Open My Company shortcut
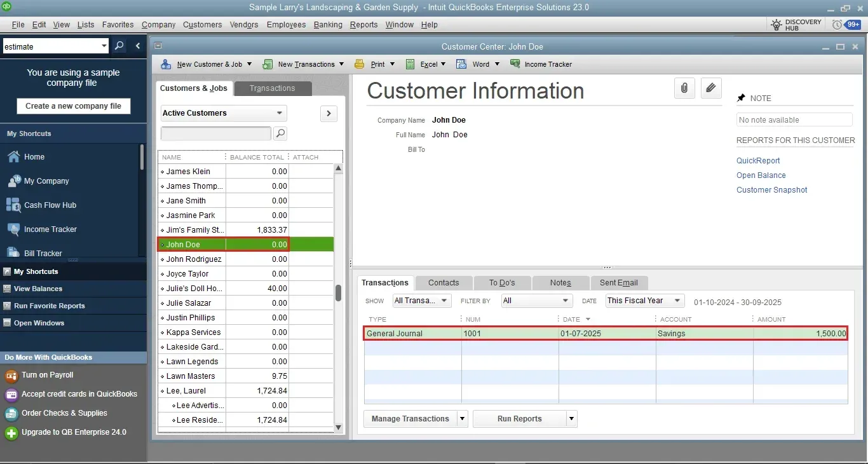The width and height of the screenshot is (868, 464). [x=37, y=181]
